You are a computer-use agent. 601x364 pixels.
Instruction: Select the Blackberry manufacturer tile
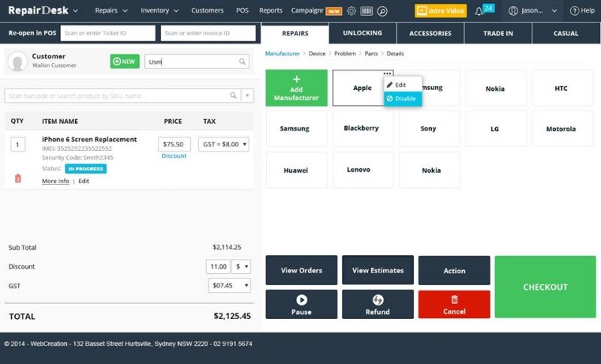pos(361,128)
